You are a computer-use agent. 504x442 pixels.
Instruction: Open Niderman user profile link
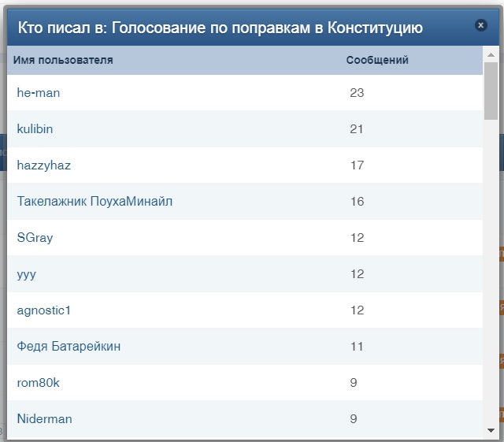(44, 419)
